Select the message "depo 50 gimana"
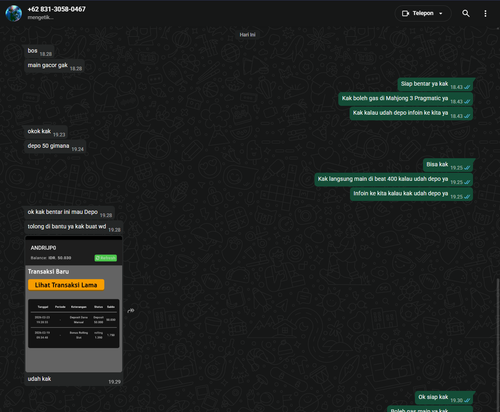This screenshot has height=412, width=500. click(55, 146)
